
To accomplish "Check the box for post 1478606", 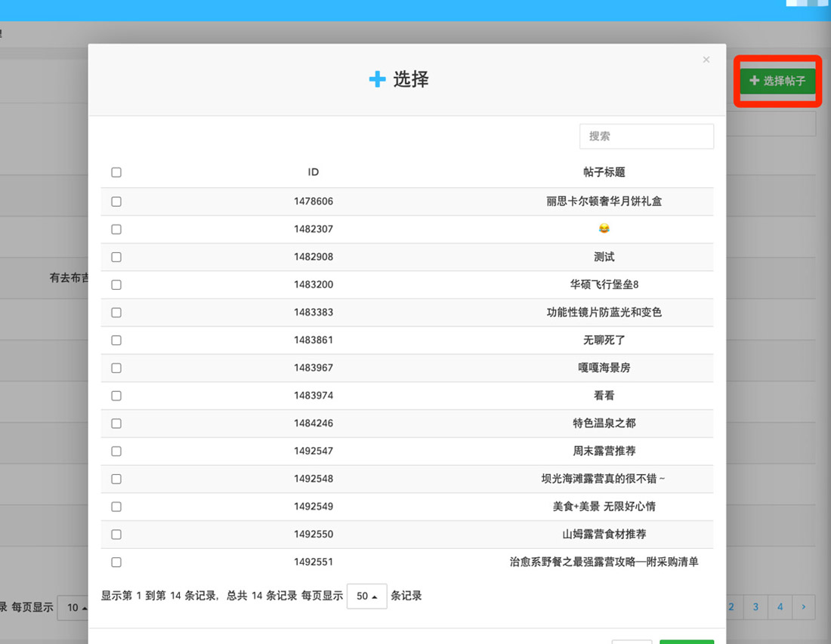I will [x=116, y=202].
